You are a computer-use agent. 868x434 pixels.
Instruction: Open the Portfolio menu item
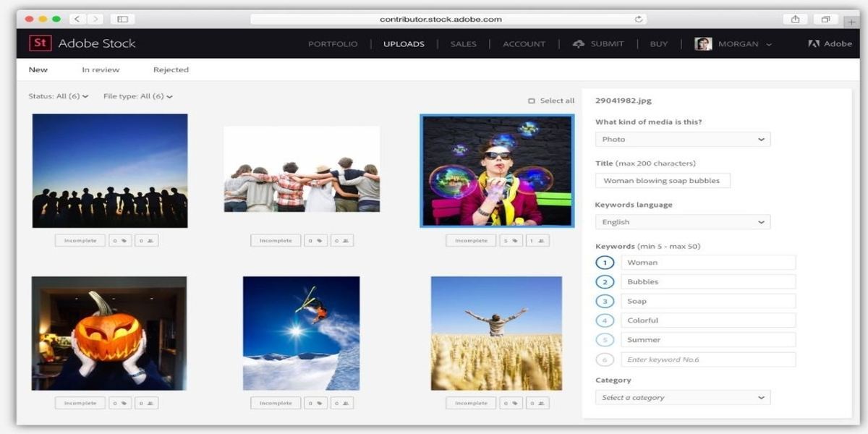coord(333,44)
